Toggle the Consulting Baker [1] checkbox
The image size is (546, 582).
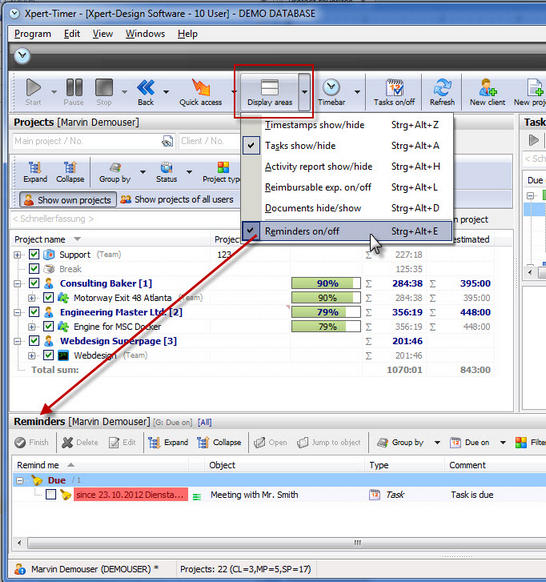[34, 283]
